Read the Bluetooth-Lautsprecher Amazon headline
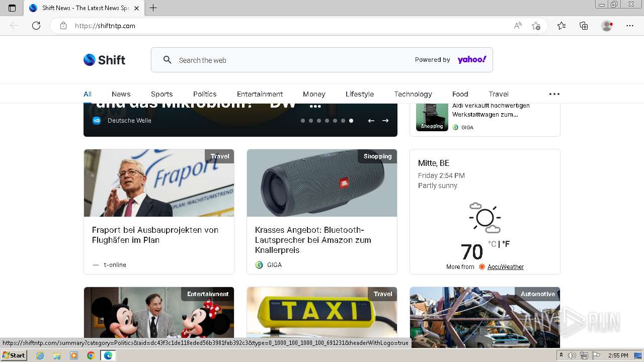Screen dimensions: 644x362 pos(313,240)
